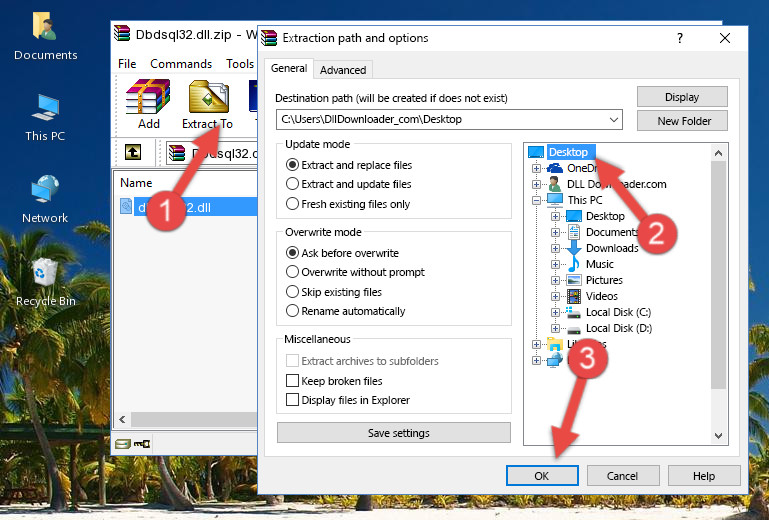The image size is (769, 520).
Task: Expand the OneDrive tree node
Action: (536, 168)
